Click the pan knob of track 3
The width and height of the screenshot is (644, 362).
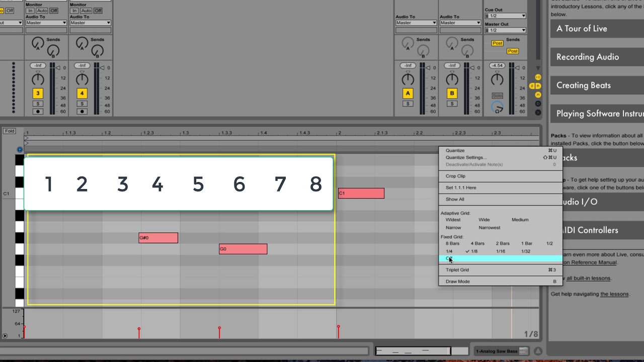coord(38,79)
